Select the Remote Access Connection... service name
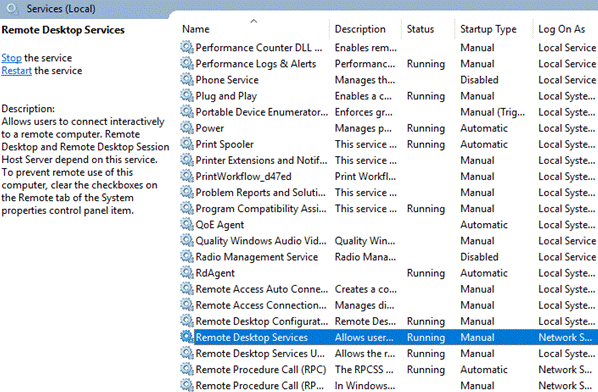 tap(261, 305)
